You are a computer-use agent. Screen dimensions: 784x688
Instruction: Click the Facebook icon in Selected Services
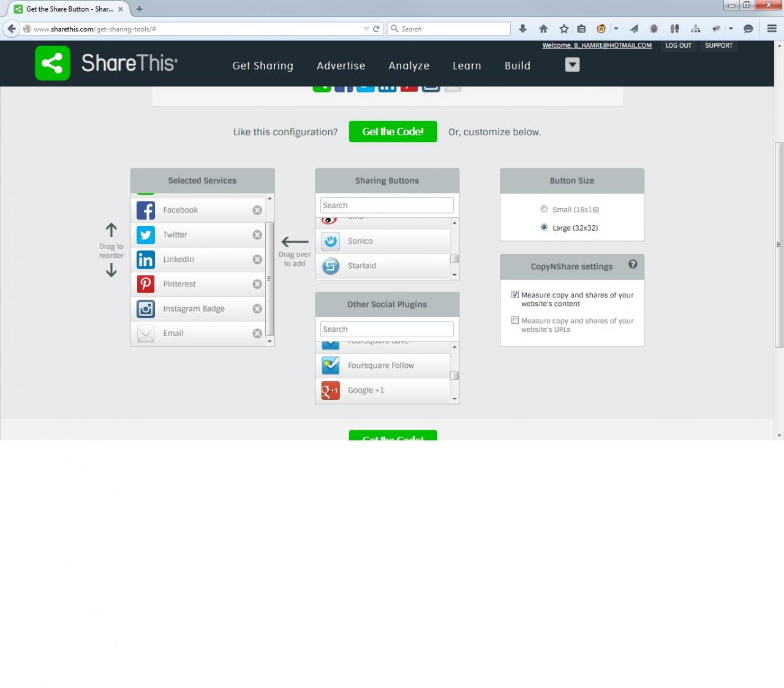146,210
